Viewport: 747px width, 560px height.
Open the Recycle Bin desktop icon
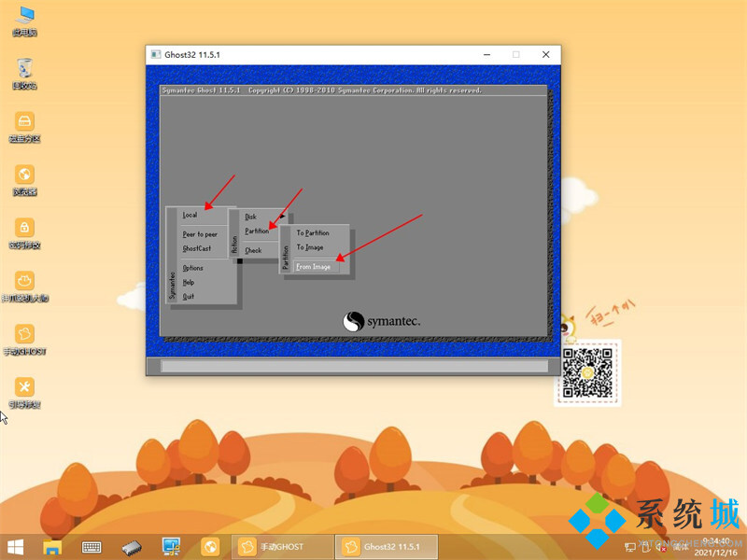(x=25, y=75)
